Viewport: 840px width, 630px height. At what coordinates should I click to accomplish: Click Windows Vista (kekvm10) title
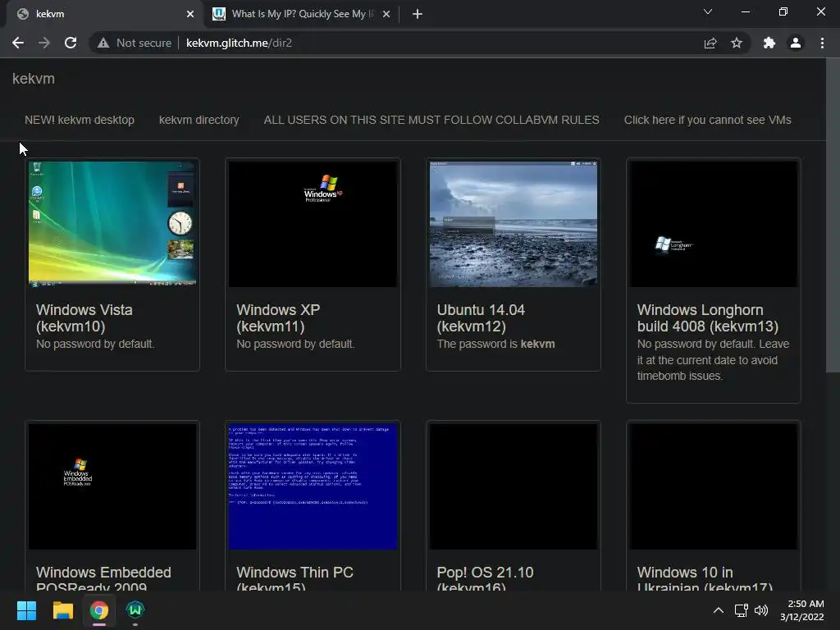click(84, 318)
